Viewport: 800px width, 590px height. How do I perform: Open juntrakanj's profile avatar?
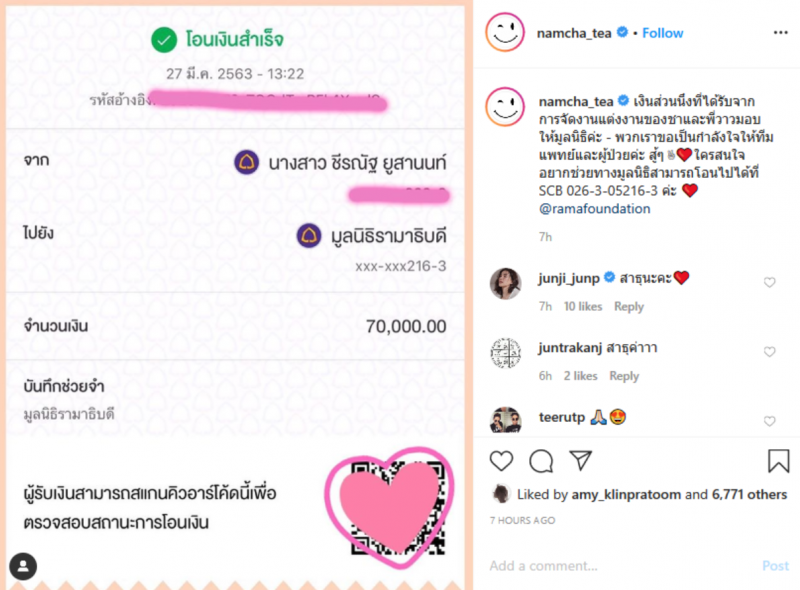pyautogui.click(x=505, y=353)
